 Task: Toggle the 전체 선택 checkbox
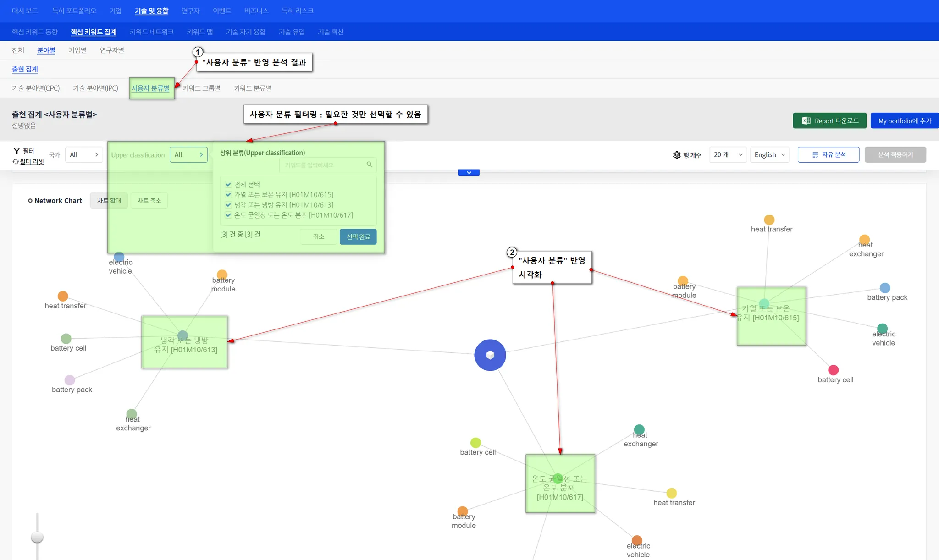click(228, 184)
